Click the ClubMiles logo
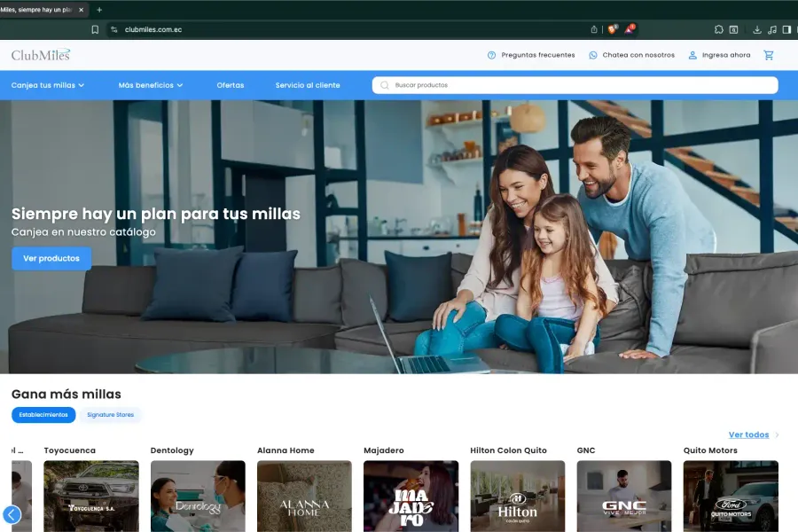The height and width of the screenshot is (532, 798). [x=41, y=55]
